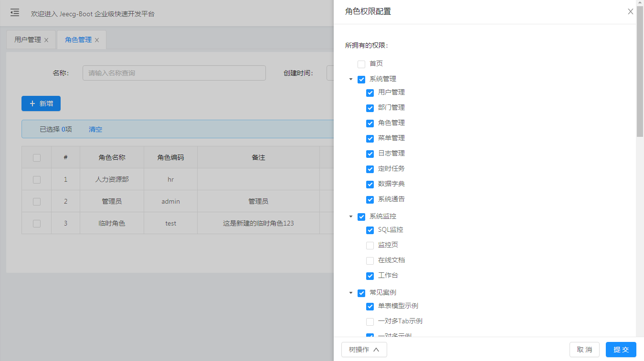The width and height of the screenshot is (644, 361).
Task: Click the plus icon on the 新增 button
Action: coord(32,103)
